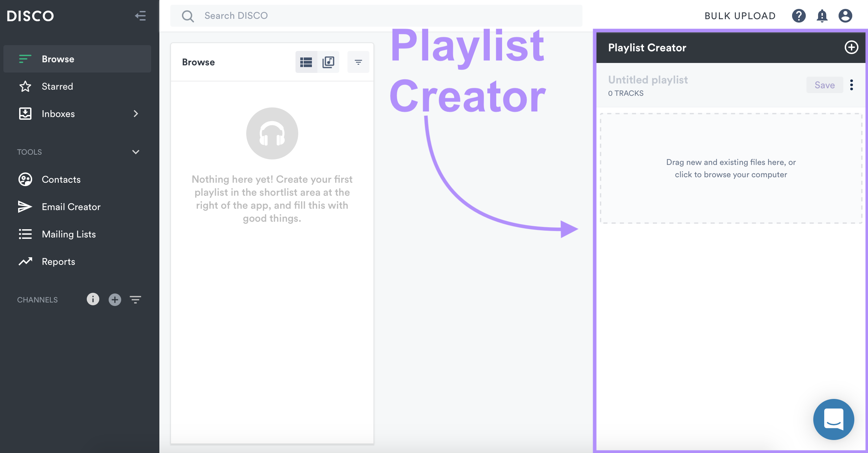Switch Browse to list view
The height and width of the screenshot is (453, 868).
coord(306,62)
